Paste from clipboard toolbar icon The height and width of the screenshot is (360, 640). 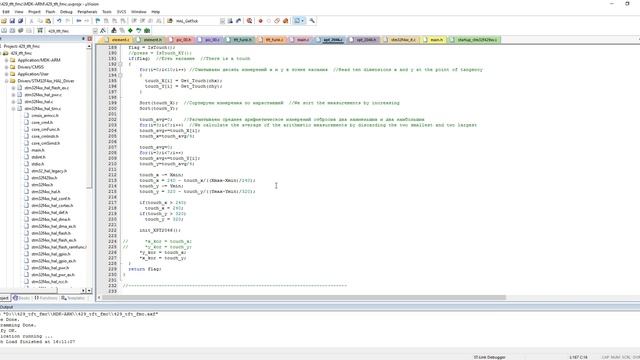(x=48, y=21)
